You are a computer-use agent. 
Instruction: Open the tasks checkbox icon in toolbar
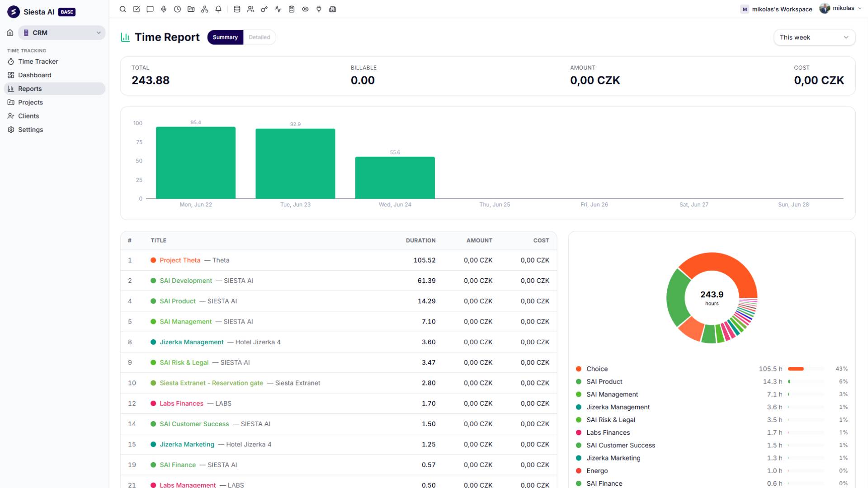click(137, 9)
